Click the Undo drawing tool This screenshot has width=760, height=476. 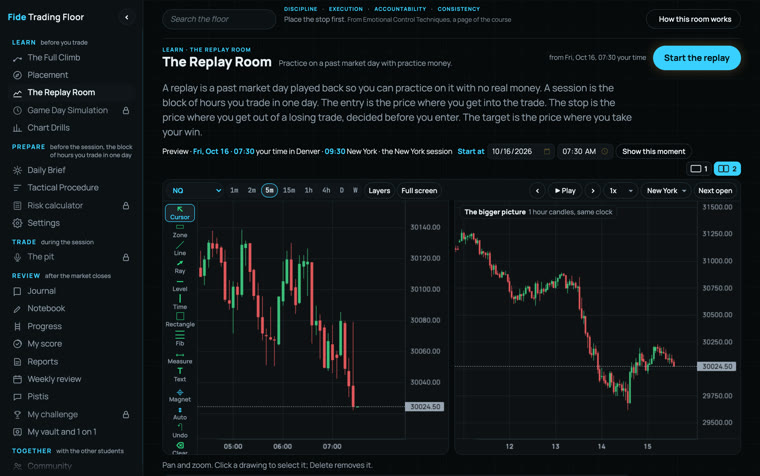click(180, 431)
